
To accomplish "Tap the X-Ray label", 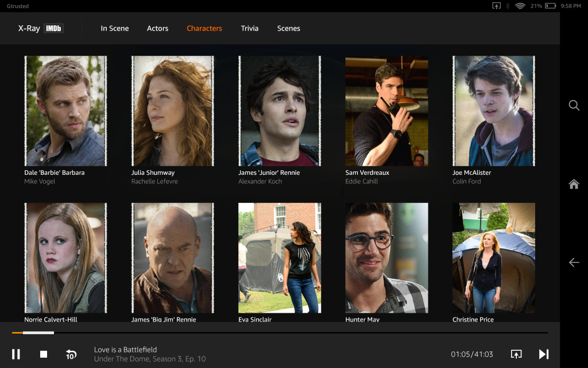I will (x=29, y=29).
